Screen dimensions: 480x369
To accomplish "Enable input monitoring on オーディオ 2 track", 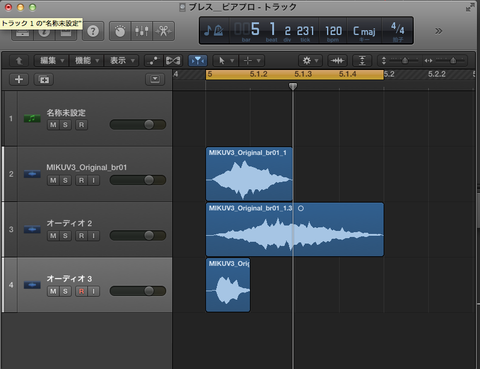I will (94, 236).
